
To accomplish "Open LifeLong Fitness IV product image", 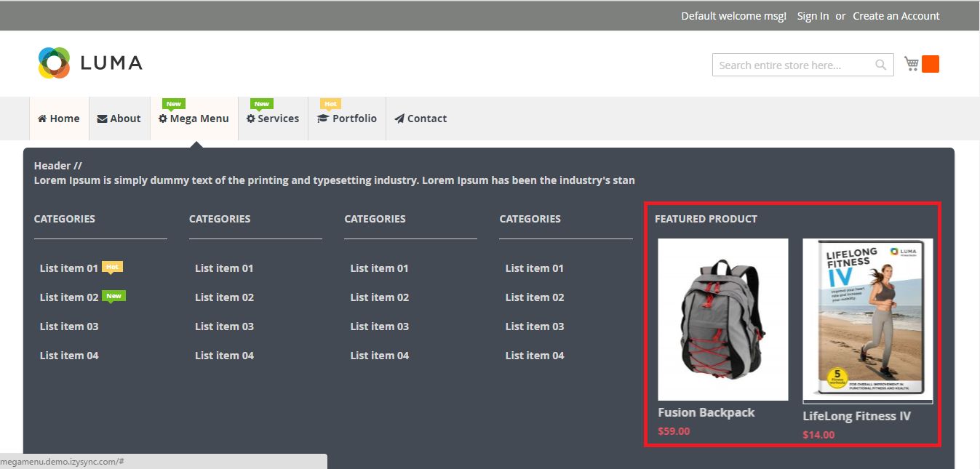I will 868,321.
